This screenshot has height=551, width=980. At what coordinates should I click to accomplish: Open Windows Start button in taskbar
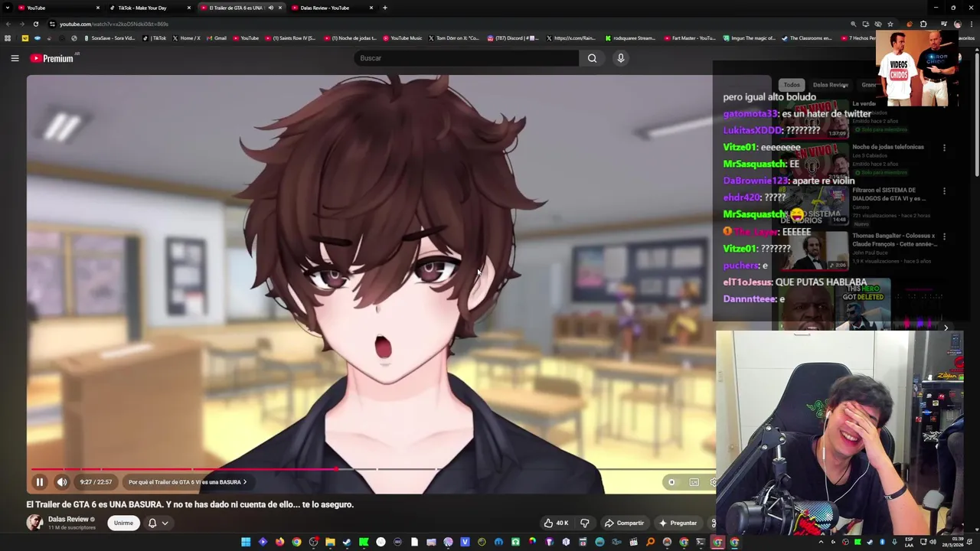tap(246, 543)
